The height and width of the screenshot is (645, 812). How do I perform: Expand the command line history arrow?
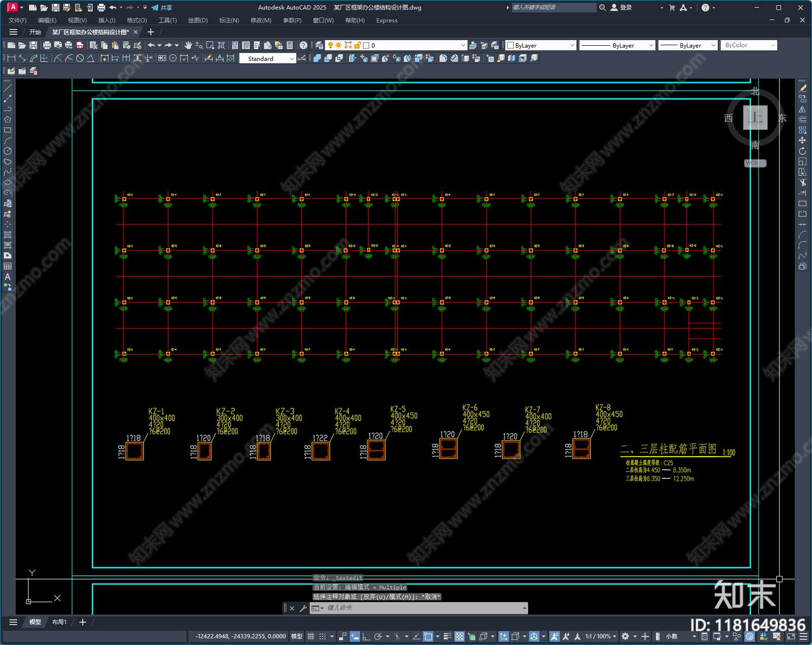[x=524, y=608]
